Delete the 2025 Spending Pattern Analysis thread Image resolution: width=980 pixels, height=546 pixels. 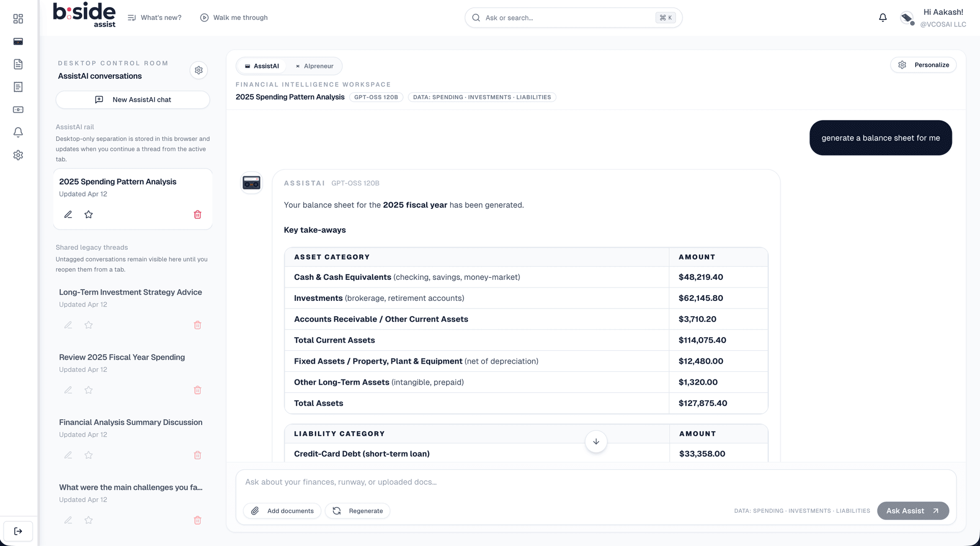(x=198, y=215)
